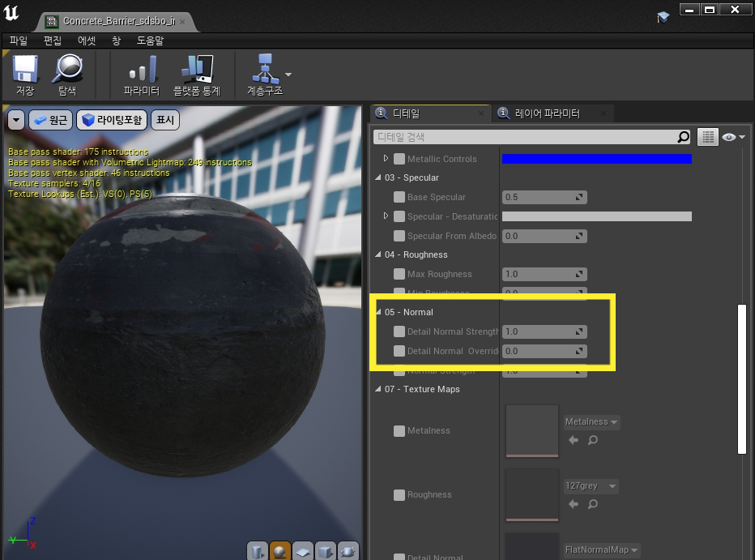This screenshot has width=755, height=560.
Task: Open the property matrix grid icon
Action: pyautogui.click(x=708, y=137)
